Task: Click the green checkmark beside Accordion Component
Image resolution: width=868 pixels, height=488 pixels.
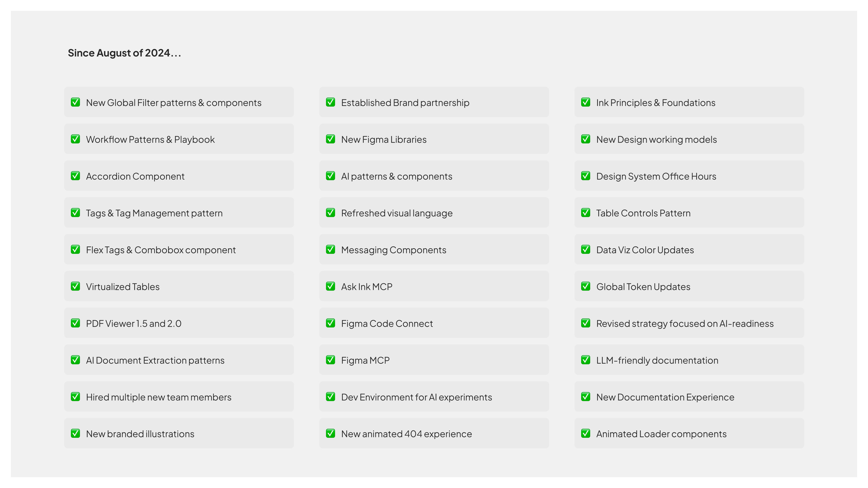Action: click(75, 176)
